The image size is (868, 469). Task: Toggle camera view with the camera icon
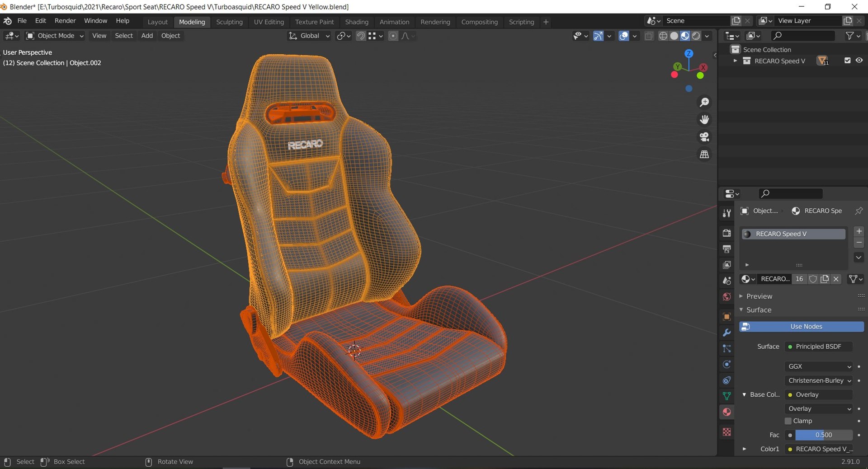pos(704,137)
